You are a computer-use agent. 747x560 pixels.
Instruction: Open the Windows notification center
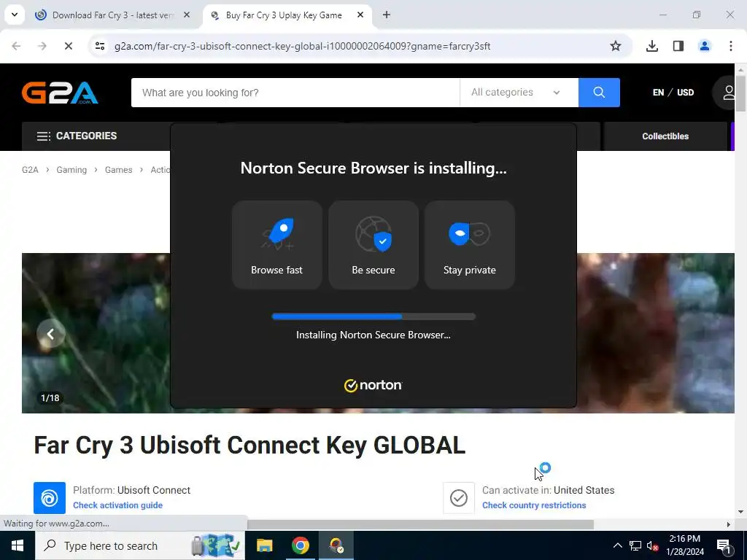(x=724, y=545)
